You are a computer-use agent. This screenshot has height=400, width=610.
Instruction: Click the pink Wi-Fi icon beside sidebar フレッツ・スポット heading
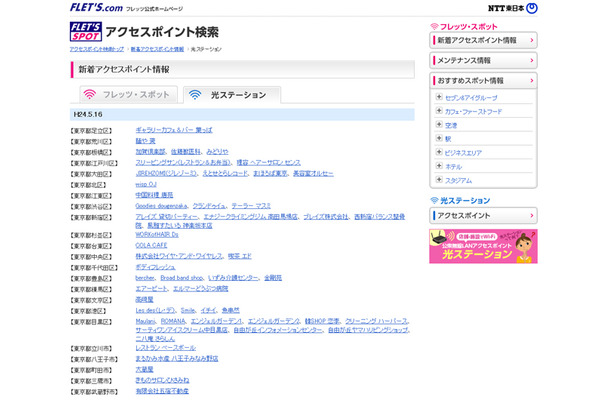click(434, 26)
